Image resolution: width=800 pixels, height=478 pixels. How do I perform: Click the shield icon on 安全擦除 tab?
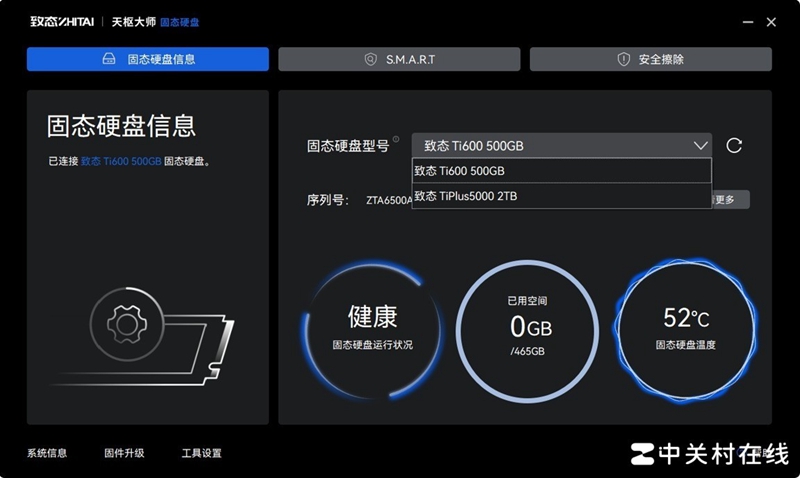(x=623, y=59)
